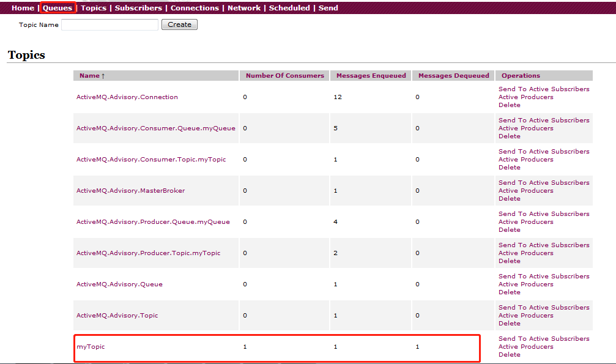Open the Scheduled navigation tab
The width and height of the screenshot is (616, 364).
pyautogui.click(x=289, y=8)
